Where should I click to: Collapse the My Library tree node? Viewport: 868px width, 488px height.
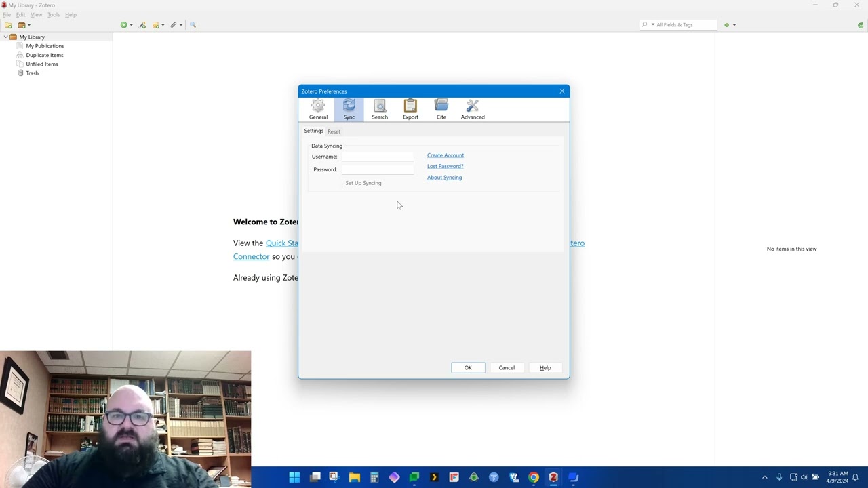coord(5,37)
